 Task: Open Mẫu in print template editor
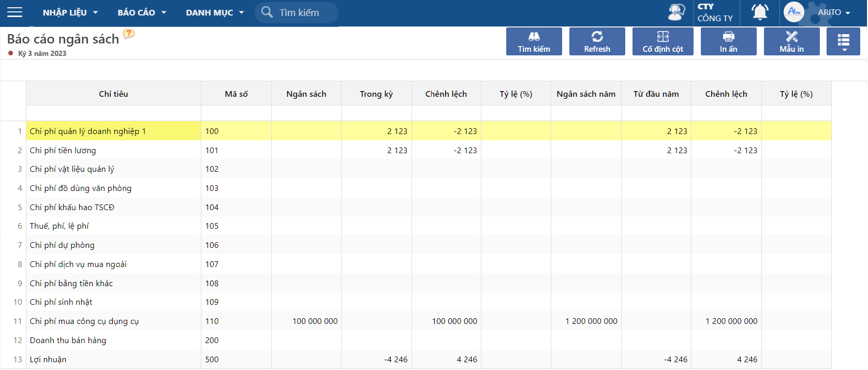(791, 41)
